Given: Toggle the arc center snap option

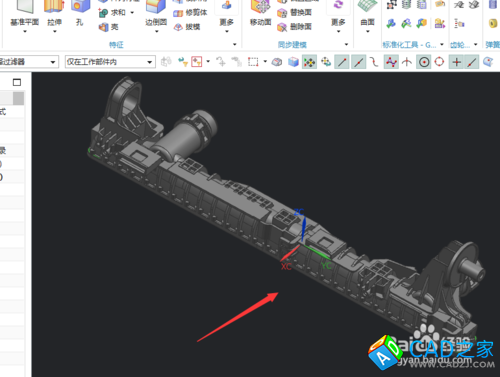Looking at the screenshot, I should point(424,62).
